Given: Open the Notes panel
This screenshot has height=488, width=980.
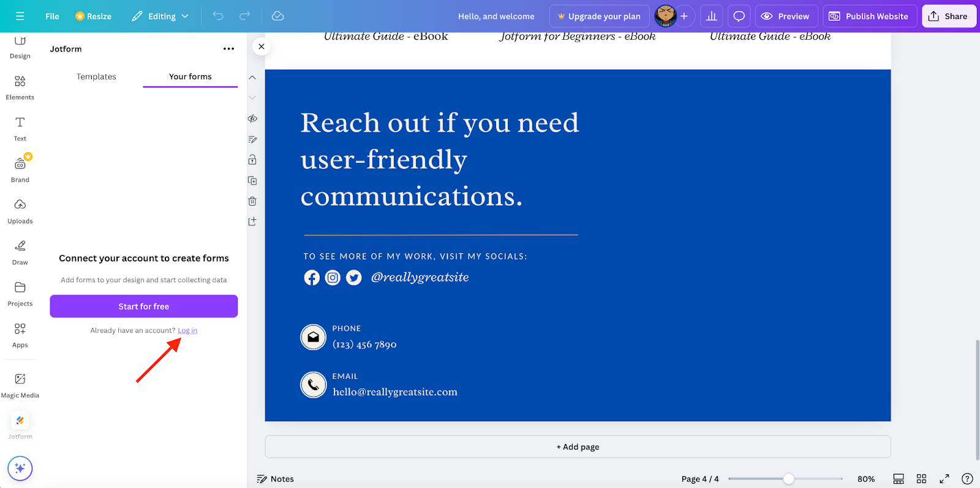Looking at the screenshot, I should [276, 479].
